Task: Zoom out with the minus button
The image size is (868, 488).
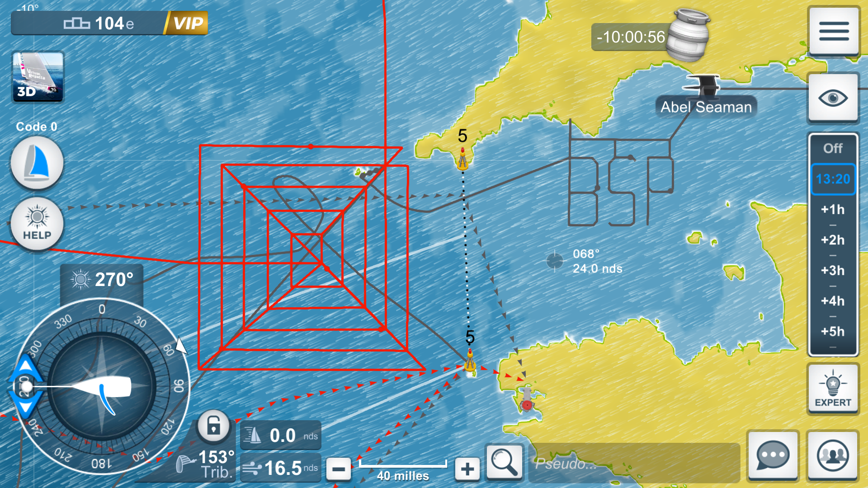Action: [338, 469]
